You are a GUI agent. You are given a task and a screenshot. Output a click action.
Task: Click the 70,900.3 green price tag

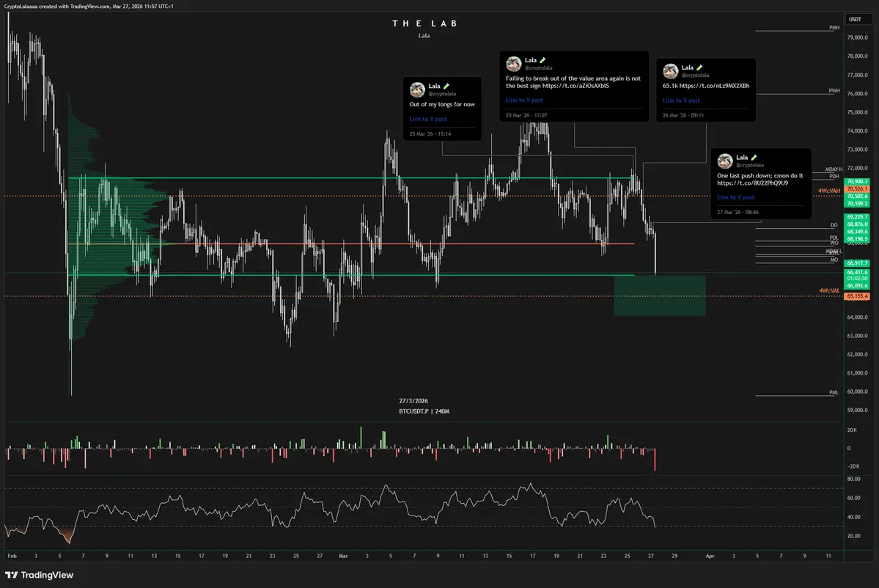pos(857,182)
